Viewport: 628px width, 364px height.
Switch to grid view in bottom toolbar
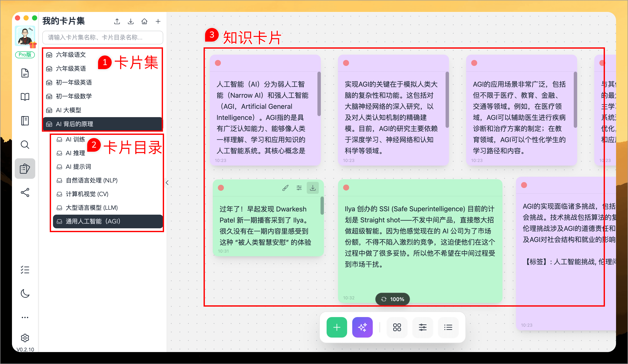(x=397, y=327)
